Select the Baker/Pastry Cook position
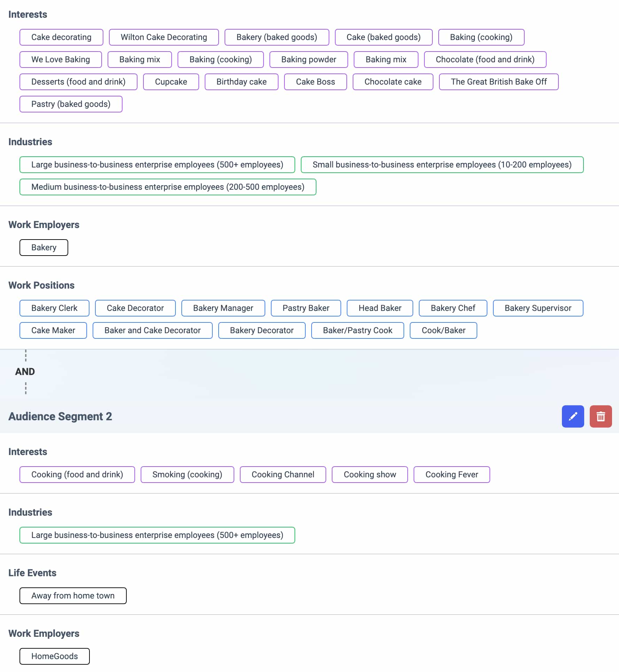 click(358, 330)
